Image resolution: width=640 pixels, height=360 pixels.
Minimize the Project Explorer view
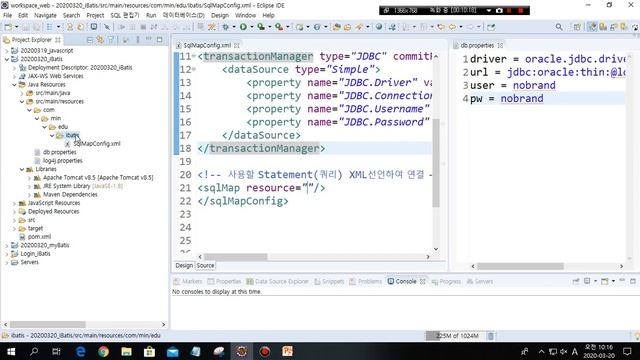[149, 40]
